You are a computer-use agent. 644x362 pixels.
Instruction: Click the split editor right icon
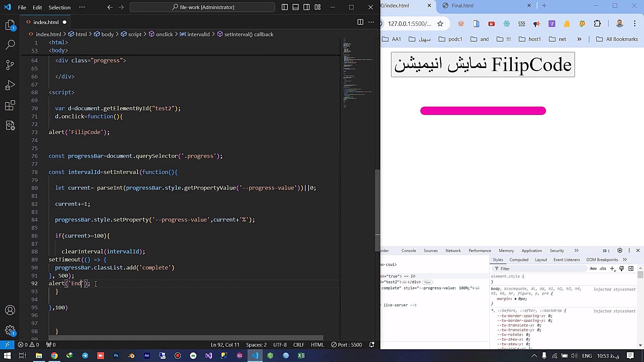point(360,22)
